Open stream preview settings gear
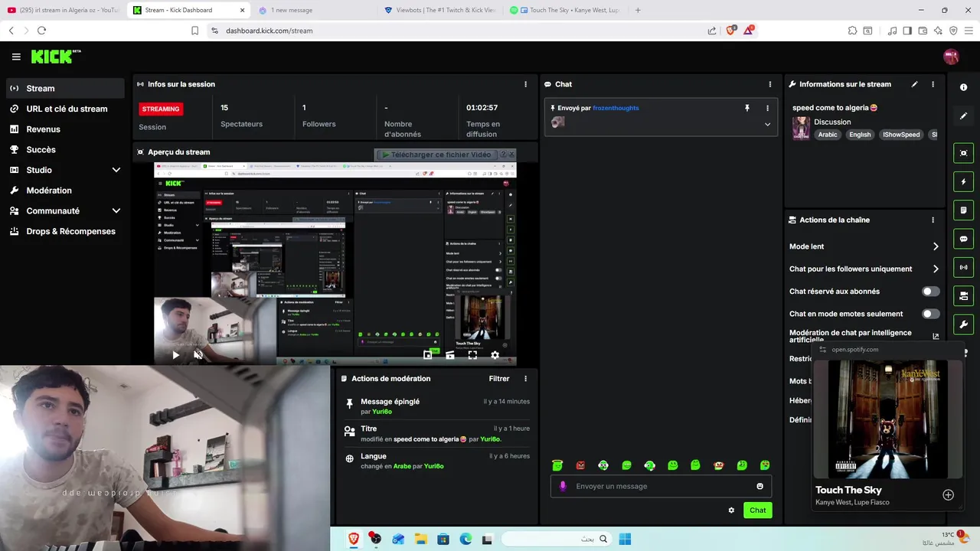Viewport: 980px width, 551px height. (495, 355)
